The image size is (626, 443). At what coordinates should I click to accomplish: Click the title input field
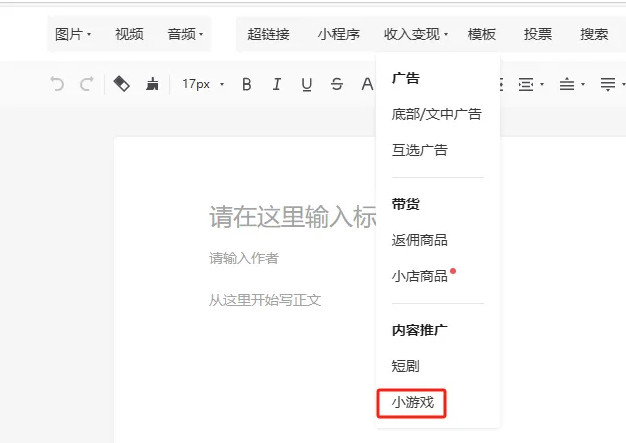292,217
